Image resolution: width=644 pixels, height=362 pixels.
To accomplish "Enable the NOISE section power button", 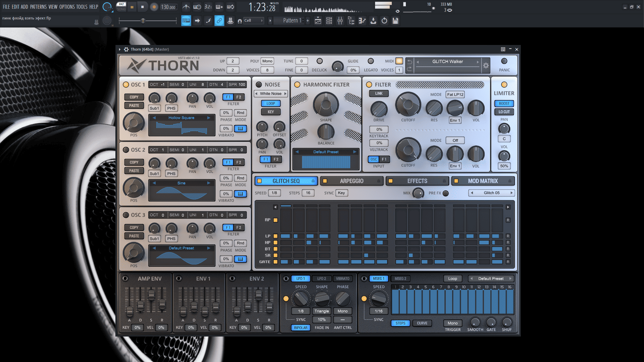I will tap(259, 85).
